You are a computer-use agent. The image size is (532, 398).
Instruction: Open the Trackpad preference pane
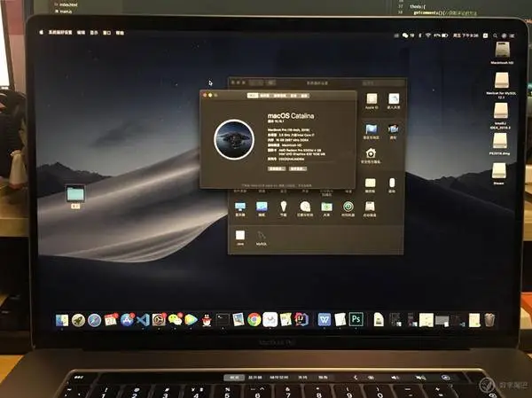pos(370,185)
